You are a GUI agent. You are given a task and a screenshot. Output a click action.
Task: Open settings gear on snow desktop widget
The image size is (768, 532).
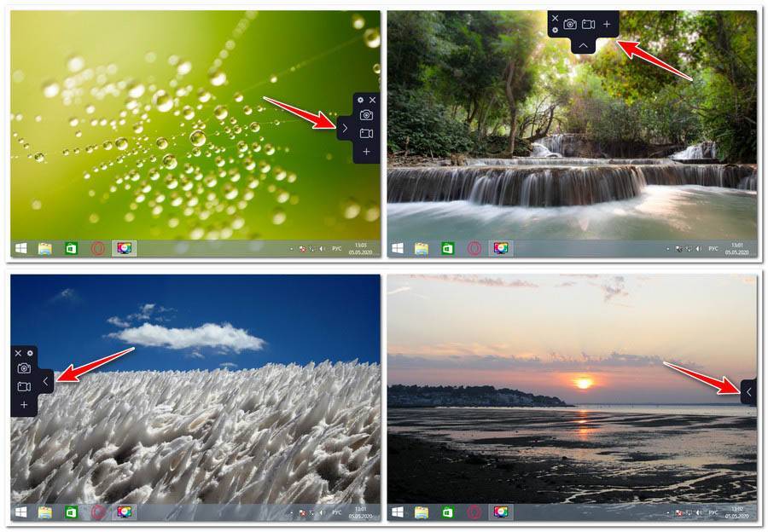(x=31, y=353)
